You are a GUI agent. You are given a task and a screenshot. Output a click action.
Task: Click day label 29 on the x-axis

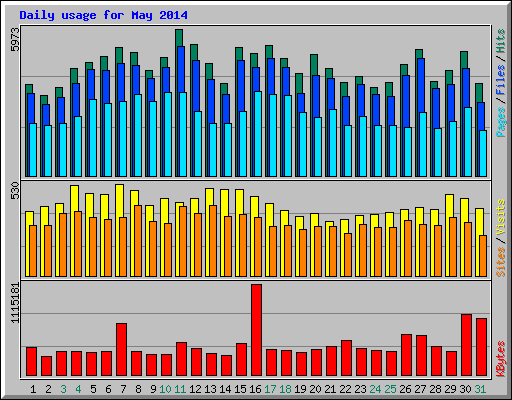click(x=450, y=389)
